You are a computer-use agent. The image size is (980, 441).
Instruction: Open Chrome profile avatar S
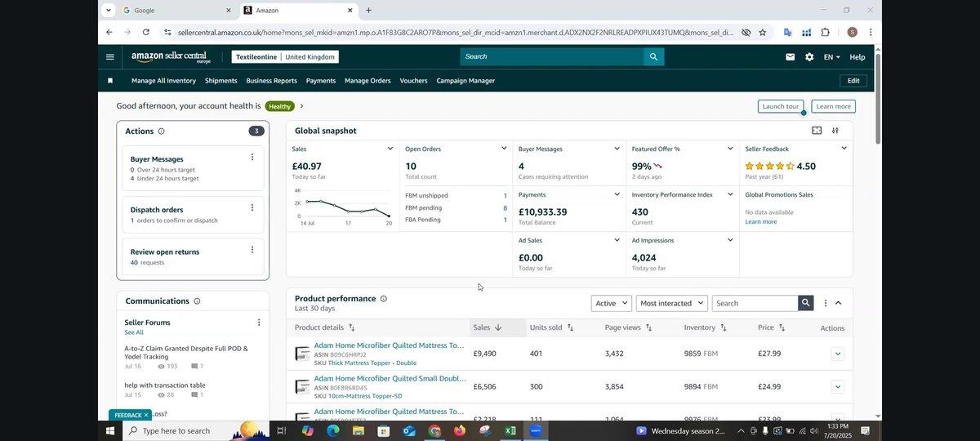(x=852, y=33)
